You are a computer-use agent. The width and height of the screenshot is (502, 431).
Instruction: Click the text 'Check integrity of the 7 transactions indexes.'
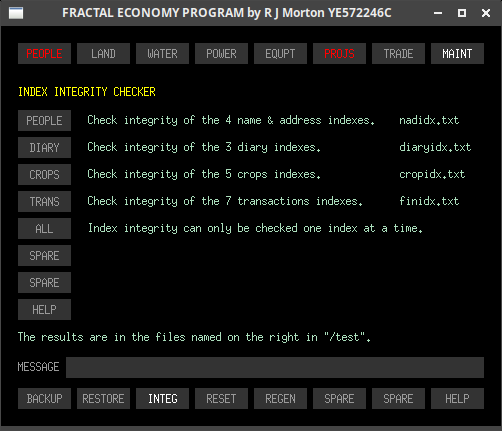tap(225, 201)
